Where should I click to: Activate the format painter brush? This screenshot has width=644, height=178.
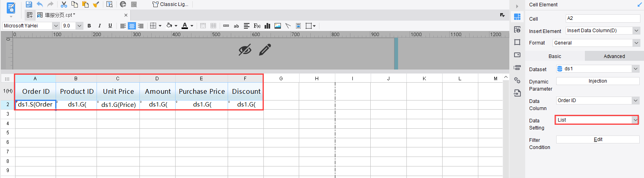96,4
